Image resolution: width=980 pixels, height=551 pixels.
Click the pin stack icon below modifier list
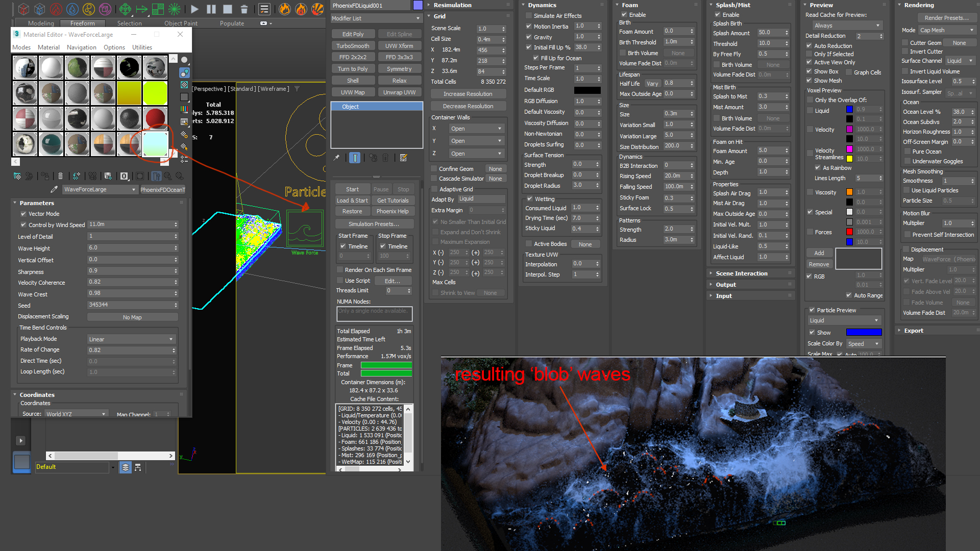pyautogui.click(x=336, y=158)
